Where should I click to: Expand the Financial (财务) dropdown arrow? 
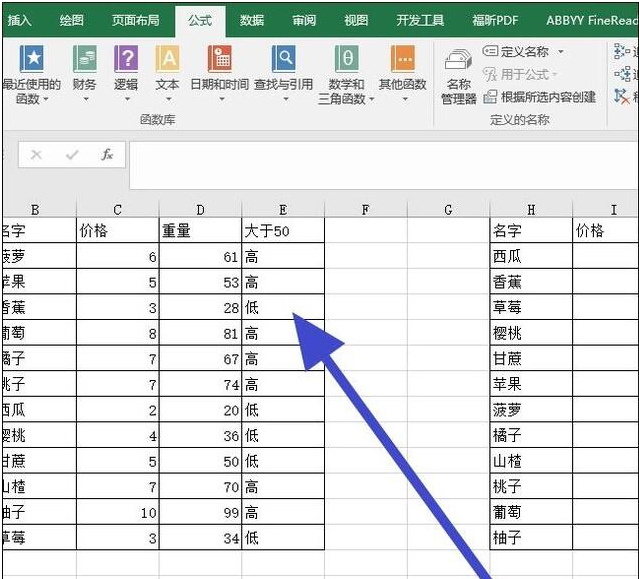[86, 99]
